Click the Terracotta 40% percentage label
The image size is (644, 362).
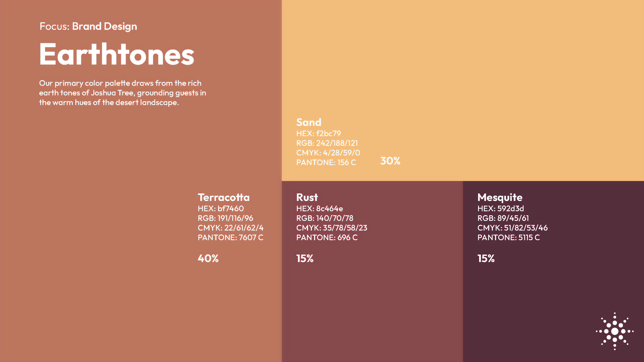[208, 258]
